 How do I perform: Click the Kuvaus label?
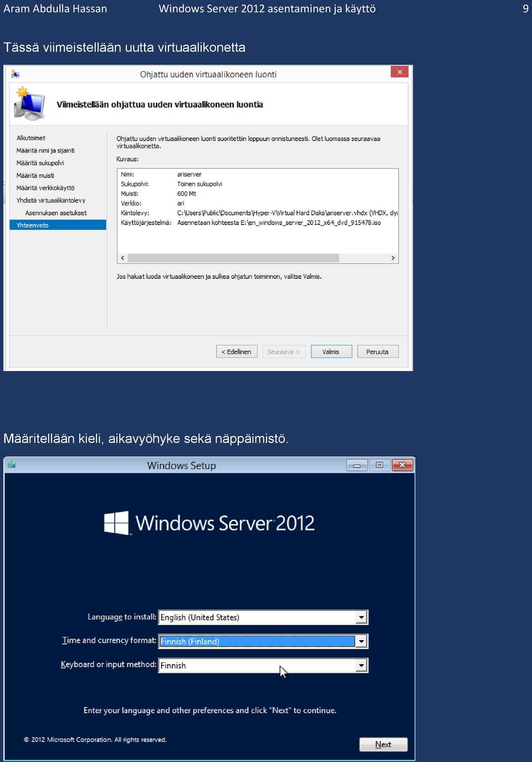tap(127, 159)
